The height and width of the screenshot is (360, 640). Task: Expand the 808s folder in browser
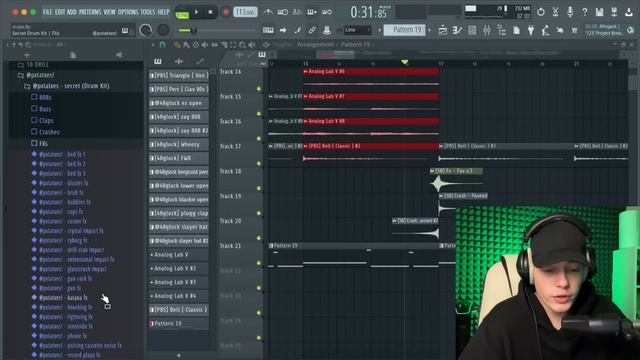click(41, 97)
